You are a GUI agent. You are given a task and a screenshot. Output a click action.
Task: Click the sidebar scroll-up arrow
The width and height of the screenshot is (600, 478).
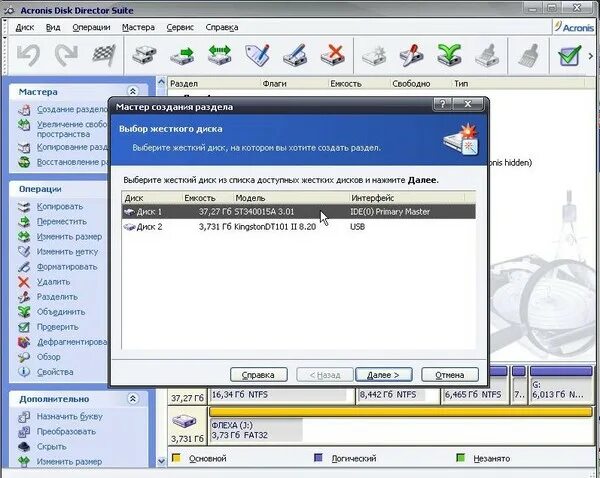pos(161,82)
